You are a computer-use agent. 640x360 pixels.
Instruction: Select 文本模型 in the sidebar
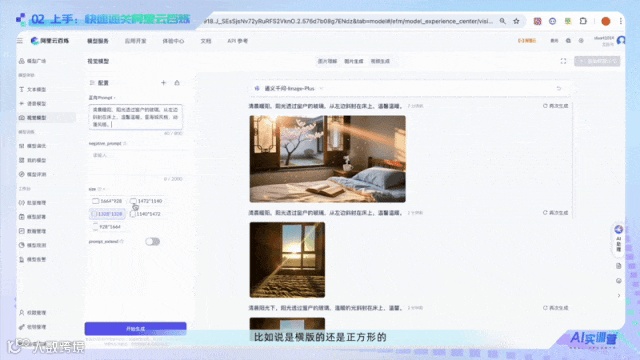tap(33, 89)
